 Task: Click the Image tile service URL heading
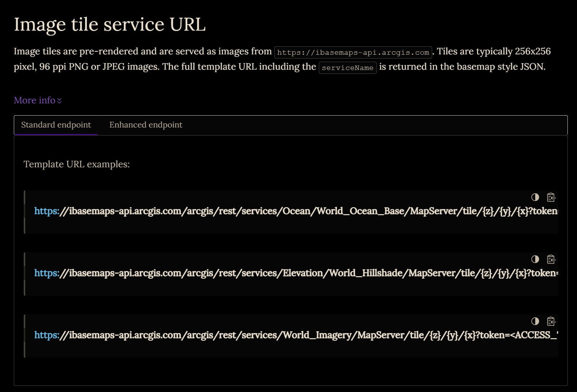point(110,24)
